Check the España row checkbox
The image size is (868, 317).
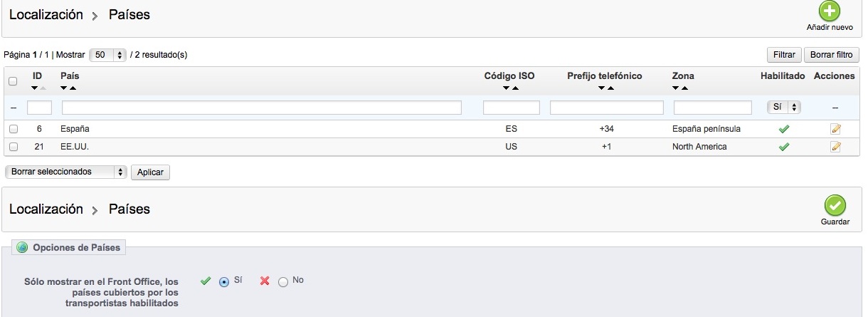pos(14,130)
